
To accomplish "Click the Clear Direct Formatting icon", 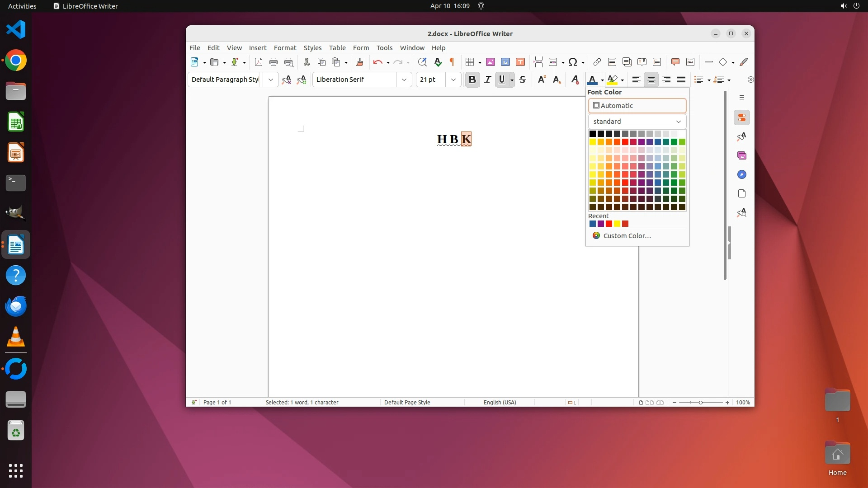I will tap(575, 80).
